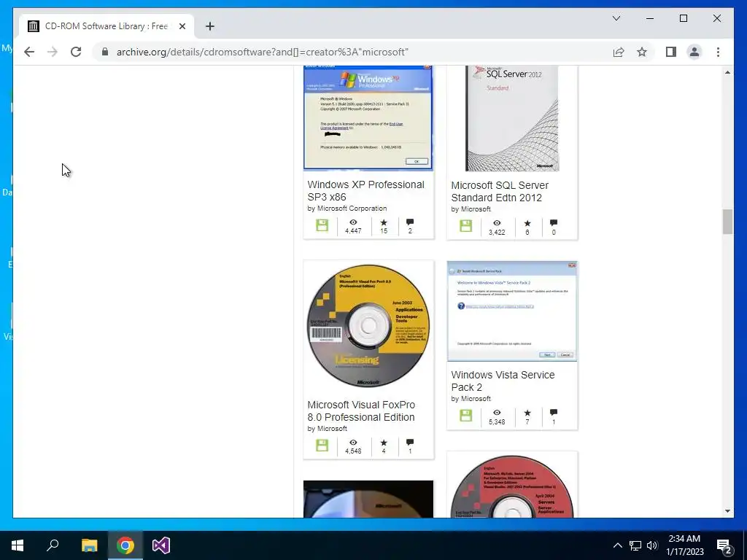Viewport: 747px width, 560px height.
Task: Click the views eye icon on Windows XP card
Action: point(353,222)
